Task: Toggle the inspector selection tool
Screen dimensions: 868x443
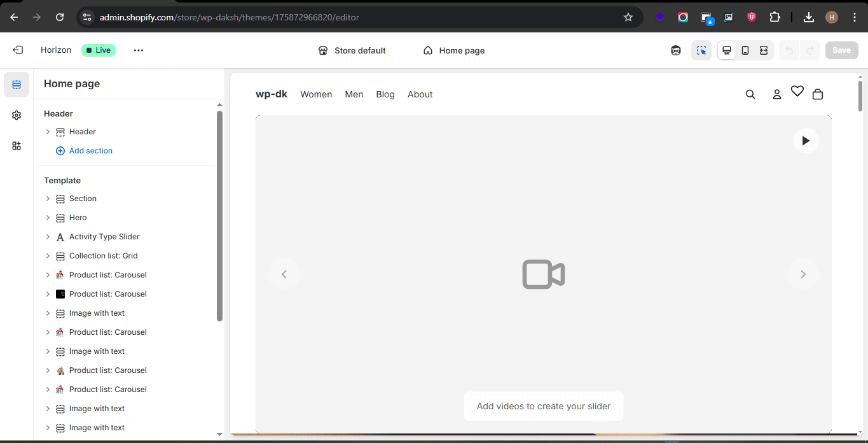Action: point(701,50)
